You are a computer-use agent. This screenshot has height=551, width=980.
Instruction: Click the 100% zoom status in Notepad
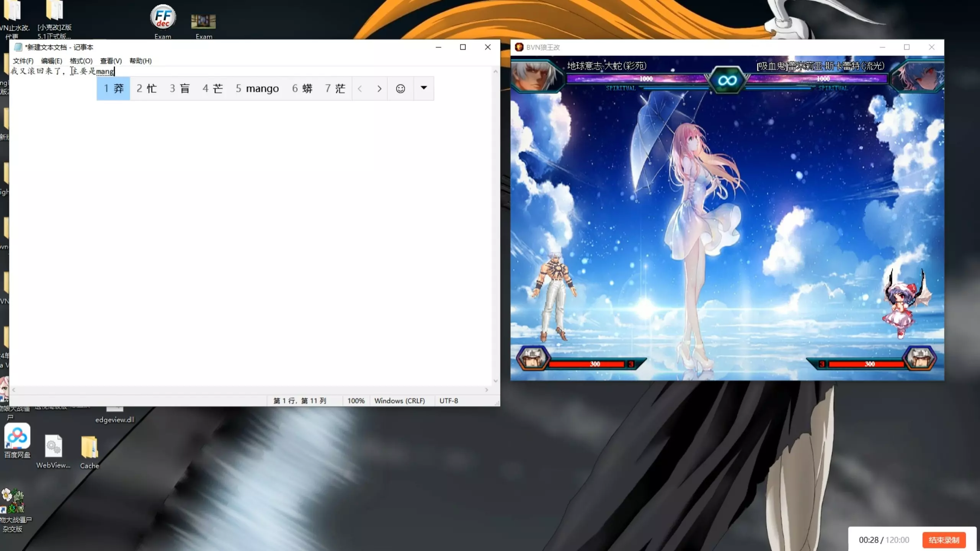click(356, 401)
